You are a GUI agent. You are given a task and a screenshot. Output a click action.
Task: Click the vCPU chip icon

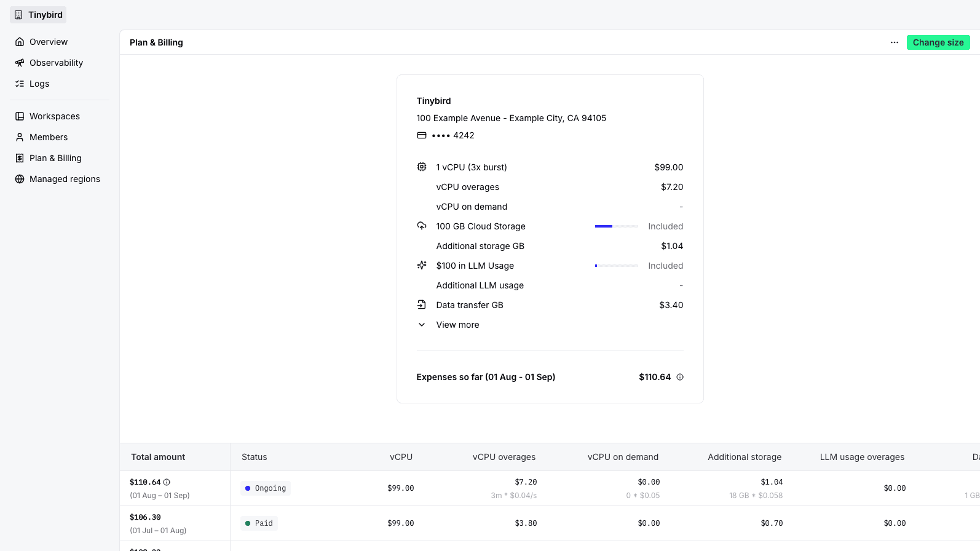(422, 167)
